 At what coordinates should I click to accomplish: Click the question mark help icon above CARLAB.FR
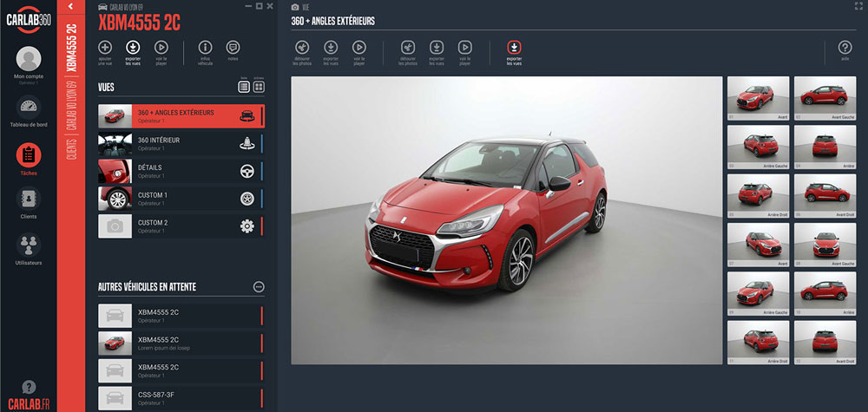[29, 387]
